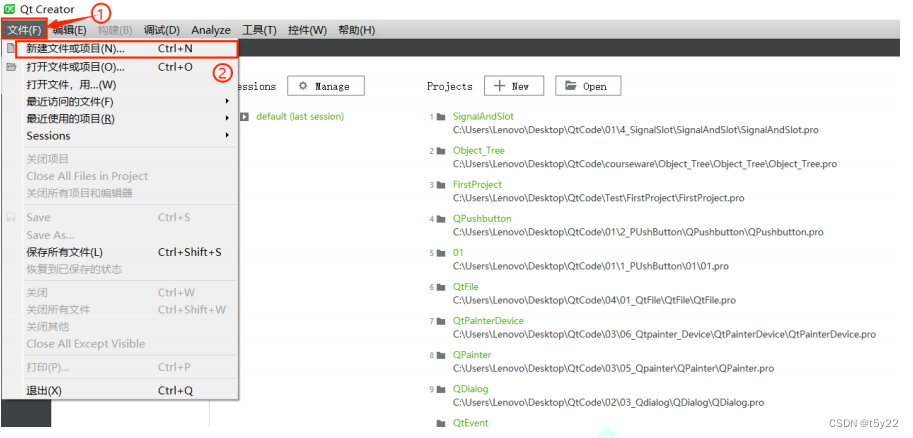913x438 pixels.
Task: Open the FirstProject project
Action: pos(477,185)
